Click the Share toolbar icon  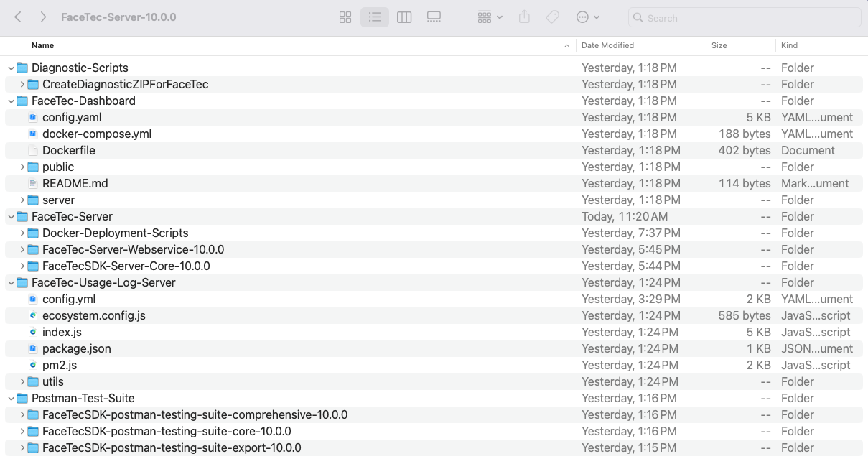pos(524,17)
